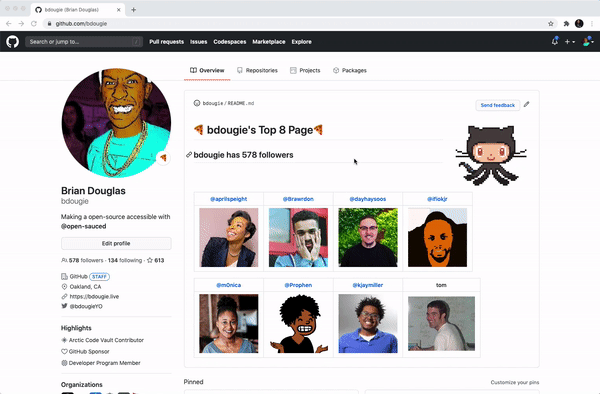Close the bdougie browser tab

point(119,10)
